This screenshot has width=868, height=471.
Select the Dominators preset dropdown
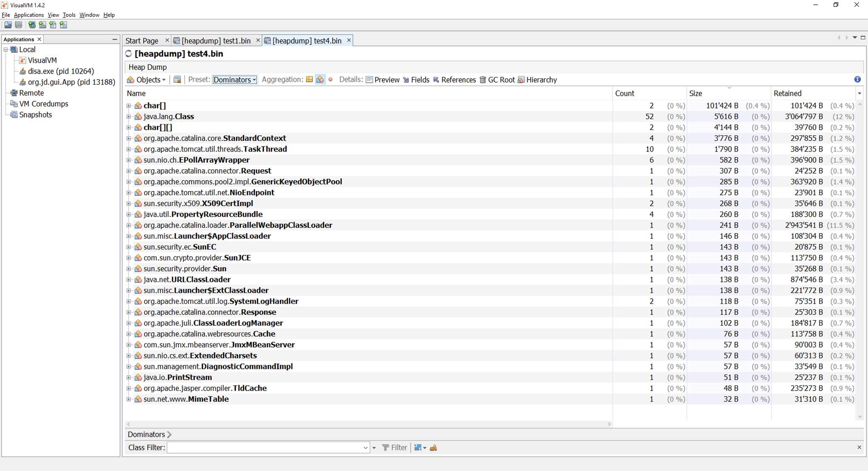click(x=235, y=80)
